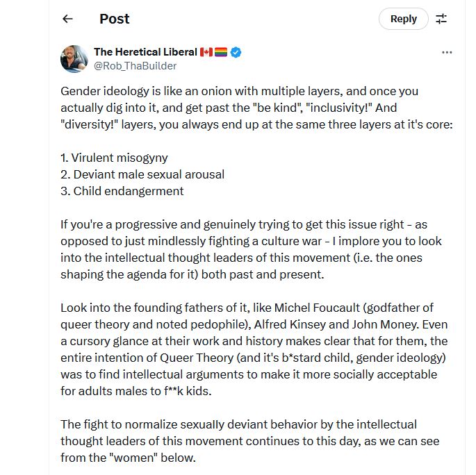Click the paragraph starting 'Look into the founding'

pos(254,349)
